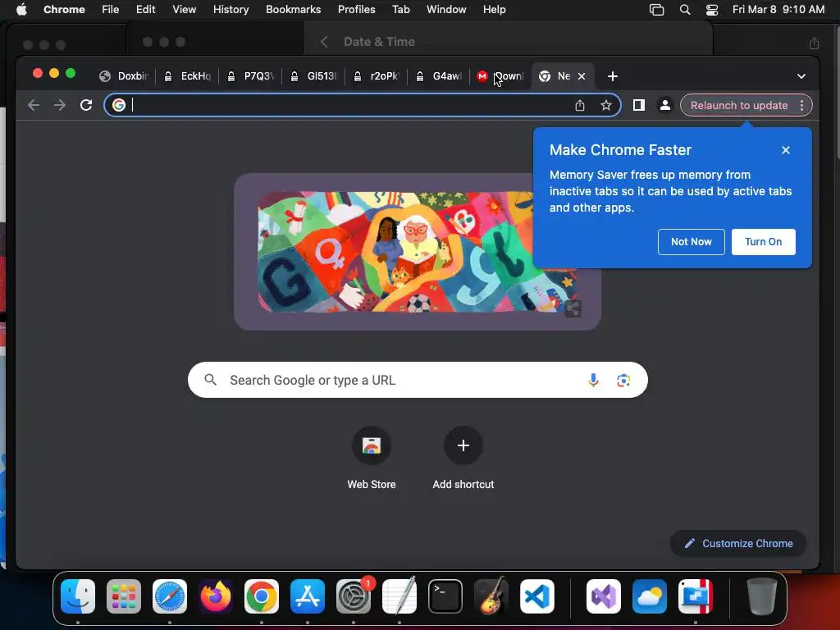Share the Google Doodle

(572, 308)
